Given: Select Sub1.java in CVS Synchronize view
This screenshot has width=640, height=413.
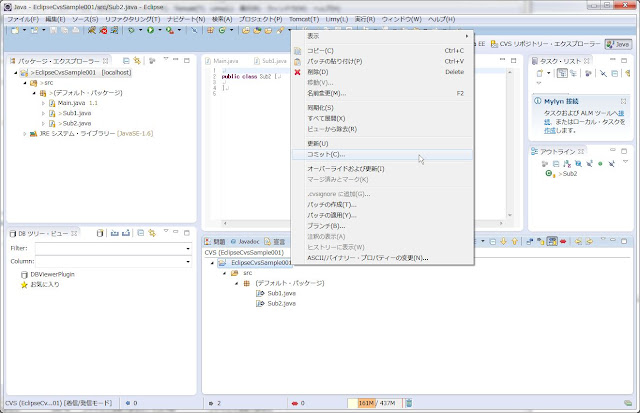Looking at the screenshot, I should click(x=276, y=293).
